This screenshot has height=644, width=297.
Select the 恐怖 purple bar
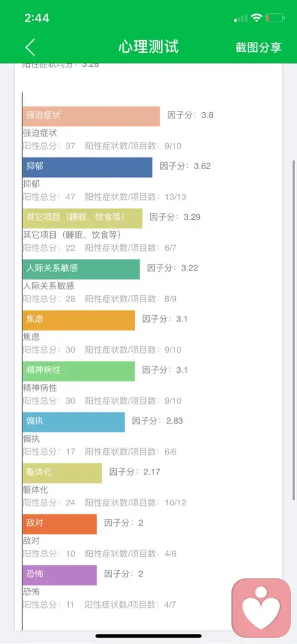tap(60, 575)
